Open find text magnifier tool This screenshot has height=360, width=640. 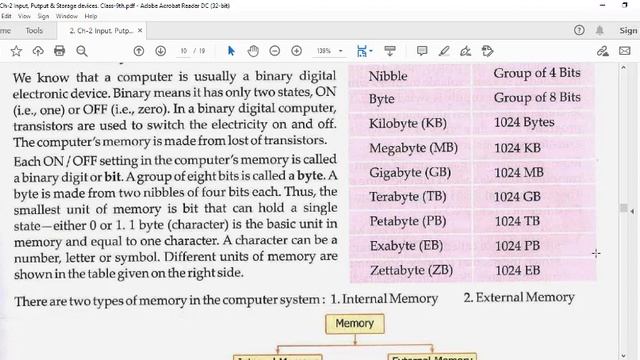(82, 51)
